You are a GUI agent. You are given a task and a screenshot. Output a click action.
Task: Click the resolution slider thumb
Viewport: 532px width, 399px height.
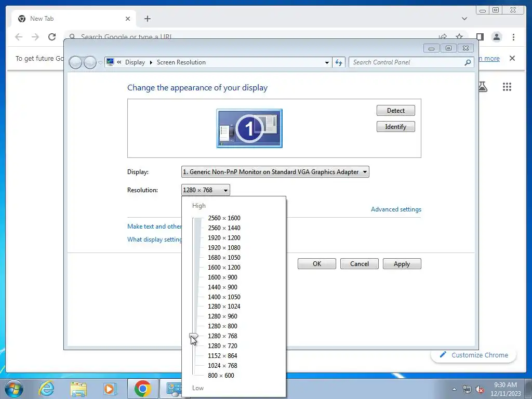click(x=194, y=336)
